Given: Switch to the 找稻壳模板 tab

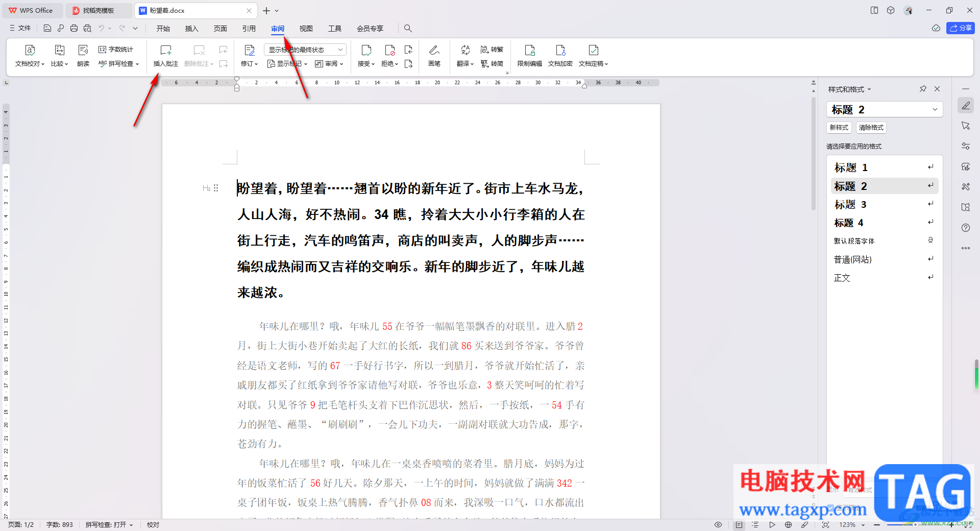Looking at the screenshot, I should 98,10.
